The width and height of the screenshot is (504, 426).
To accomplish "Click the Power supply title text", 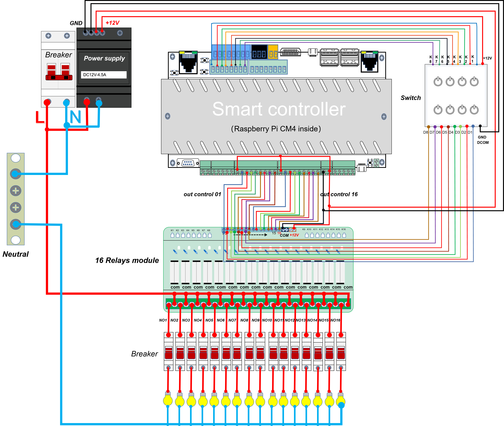I will (104, 58).
